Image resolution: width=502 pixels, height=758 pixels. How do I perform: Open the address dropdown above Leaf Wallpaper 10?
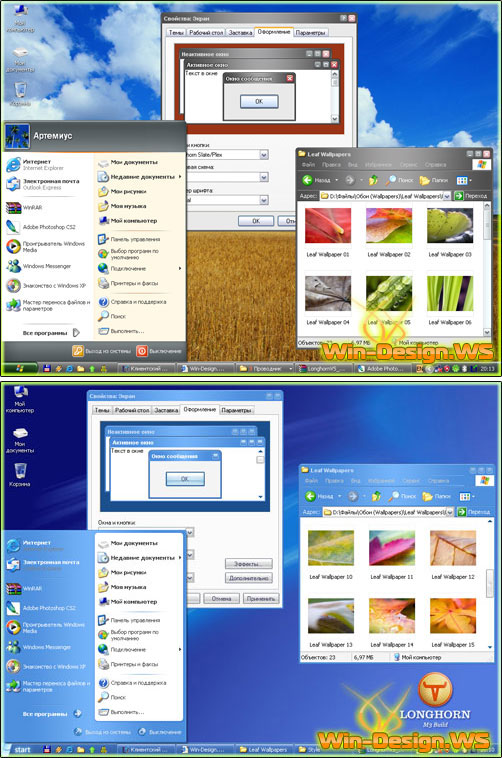(x=450, y=511)
